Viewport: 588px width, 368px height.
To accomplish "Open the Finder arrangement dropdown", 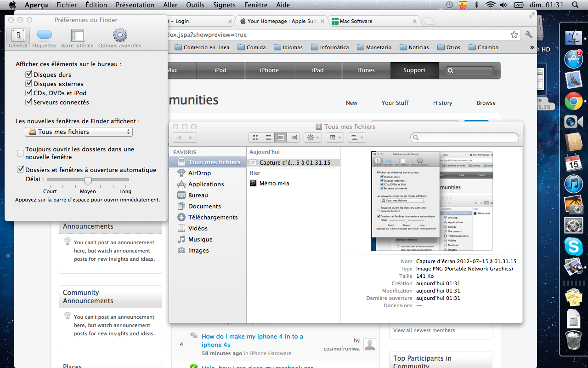I will coord(334,137).
